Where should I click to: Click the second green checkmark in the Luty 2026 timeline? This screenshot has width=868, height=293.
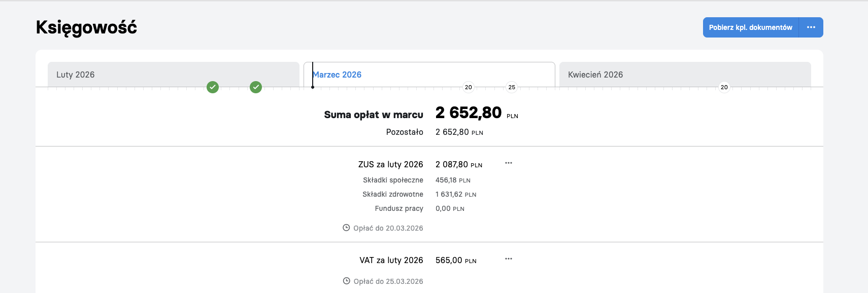(x=256, y=87)
